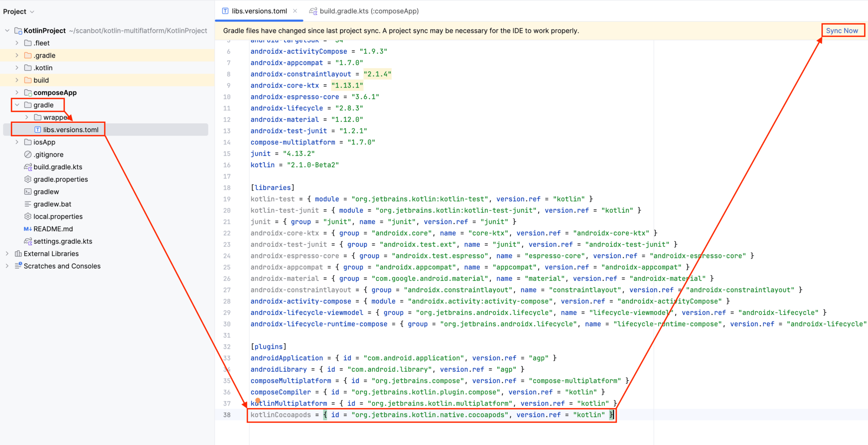The width and height of the screenshot is (868, 445).
Task: Close the libs.versions.toml tab
Action: click(295, 11)
